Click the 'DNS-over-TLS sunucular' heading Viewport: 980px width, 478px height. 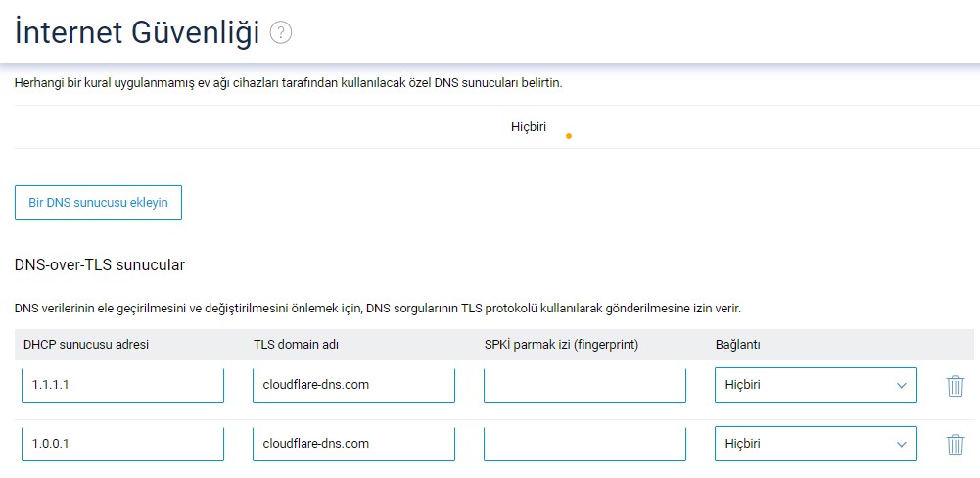point(100,265)
